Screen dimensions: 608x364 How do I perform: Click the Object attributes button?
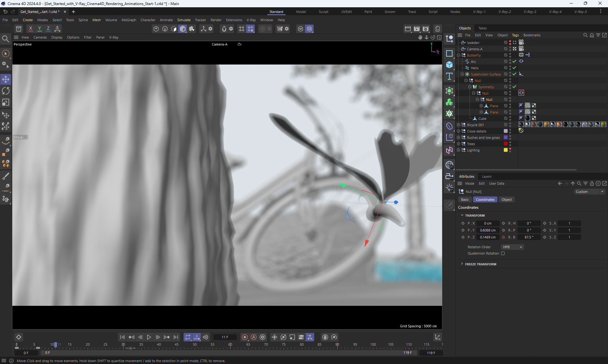pos(506,200)
